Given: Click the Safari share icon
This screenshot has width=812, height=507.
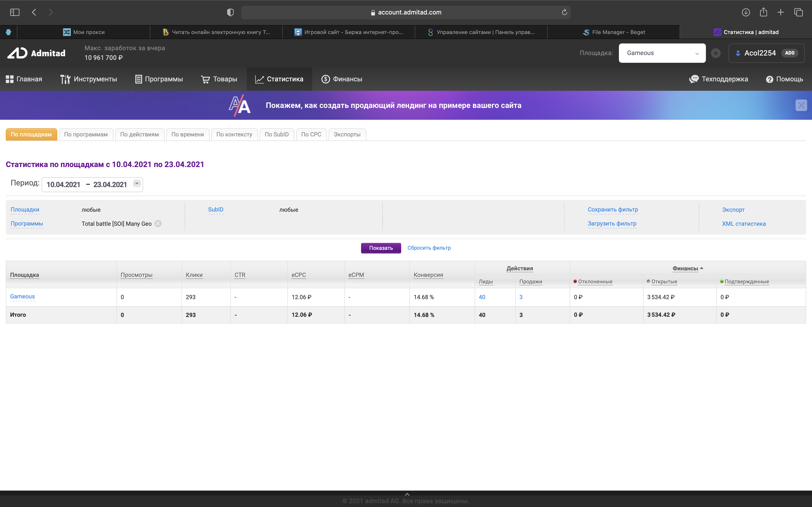Looking at the screenshot, I should click(763, 12).
